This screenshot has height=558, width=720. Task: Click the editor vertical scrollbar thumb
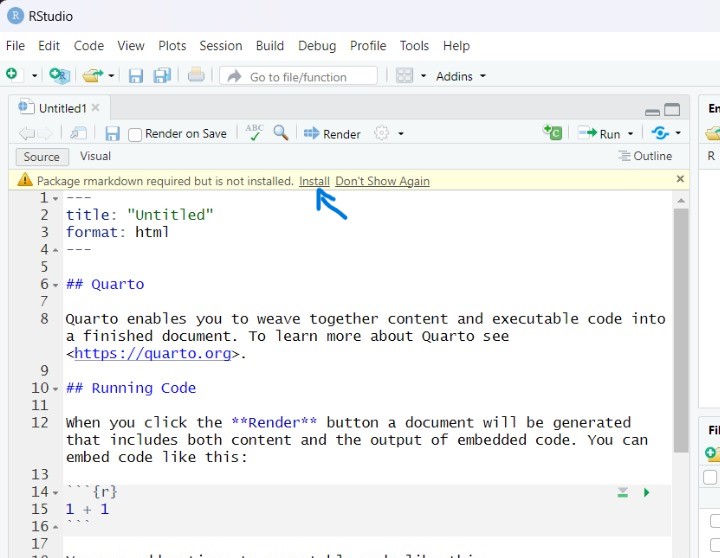click(x=681, y=330)
